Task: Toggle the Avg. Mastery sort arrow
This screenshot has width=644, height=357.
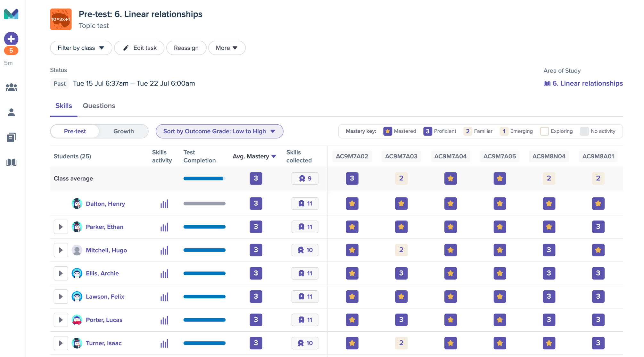Action: pos(274,156)
